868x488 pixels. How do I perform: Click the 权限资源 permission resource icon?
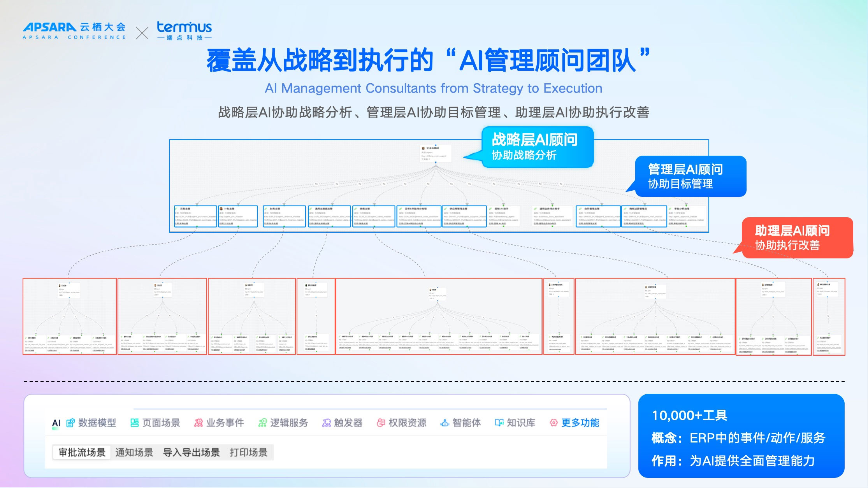pyautogui.click(x=381, y=423)
